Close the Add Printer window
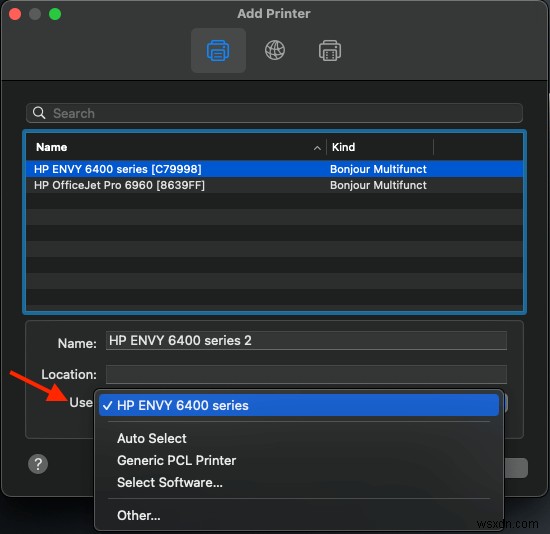Image resolution: width=550 pixels, height=534 pixels. [x=15, y=14]
